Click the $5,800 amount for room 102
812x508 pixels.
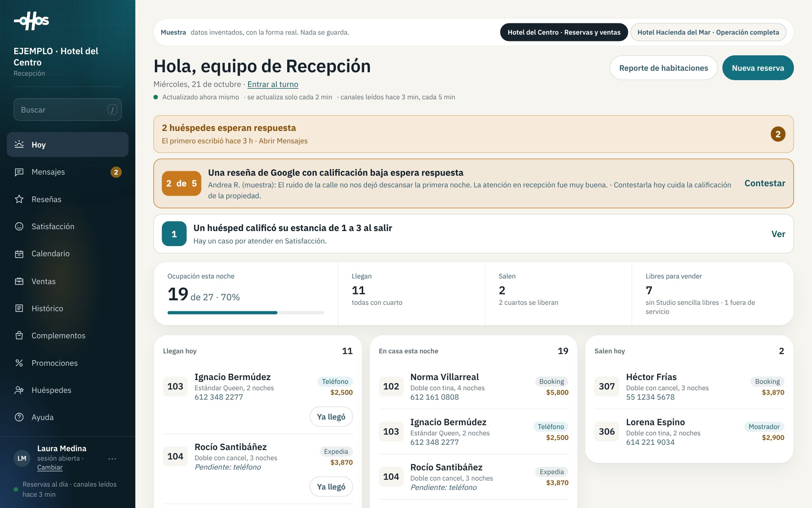(557, 392)
